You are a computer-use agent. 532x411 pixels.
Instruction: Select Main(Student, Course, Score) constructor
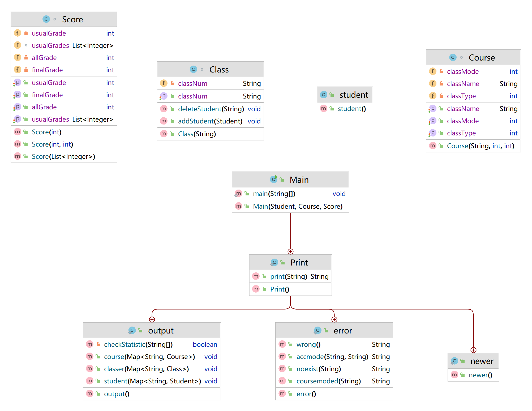297,206
